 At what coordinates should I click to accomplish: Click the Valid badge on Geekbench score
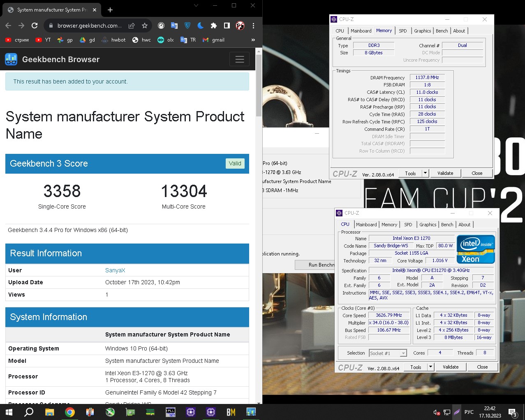coord(235,163)
